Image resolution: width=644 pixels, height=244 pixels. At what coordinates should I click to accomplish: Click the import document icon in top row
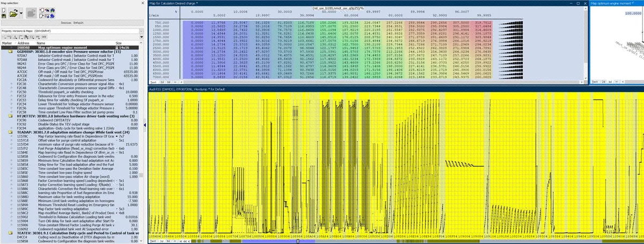pyautogui.click(x=42, y=10)
